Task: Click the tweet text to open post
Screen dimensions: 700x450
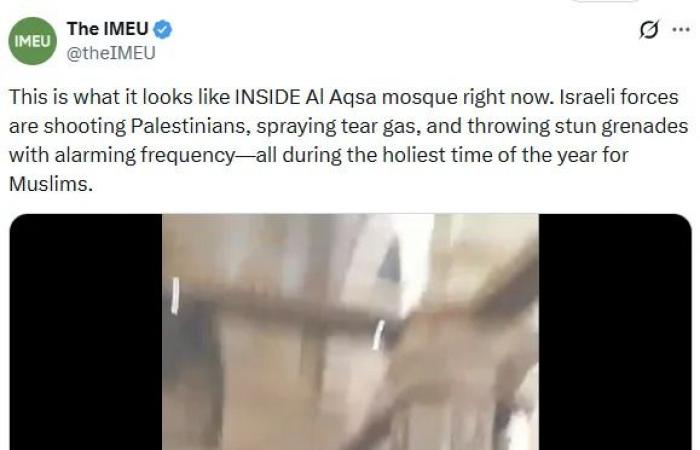Action: point(349,140)
